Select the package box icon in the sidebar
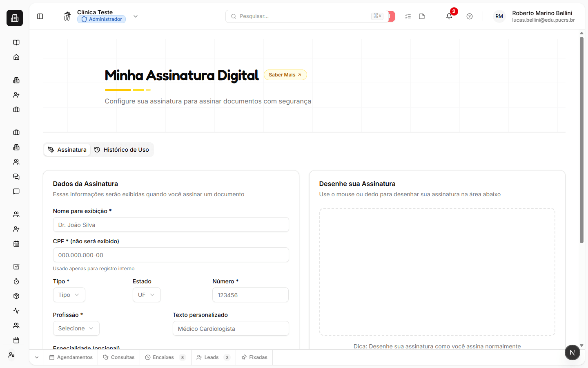 coord(16,296)
